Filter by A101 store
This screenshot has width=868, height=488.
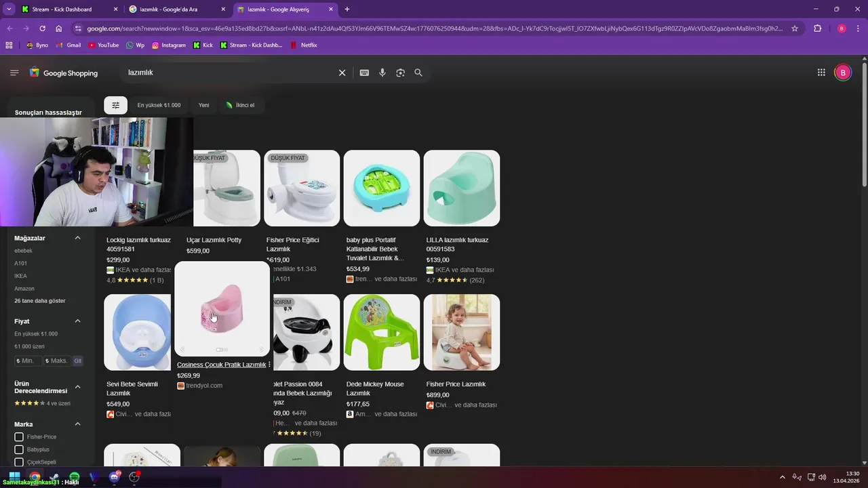tap(20, 263)
